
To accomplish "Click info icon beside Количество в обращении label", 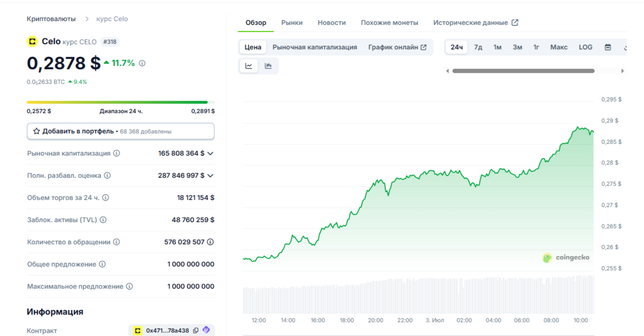I will tap(117, 242).
